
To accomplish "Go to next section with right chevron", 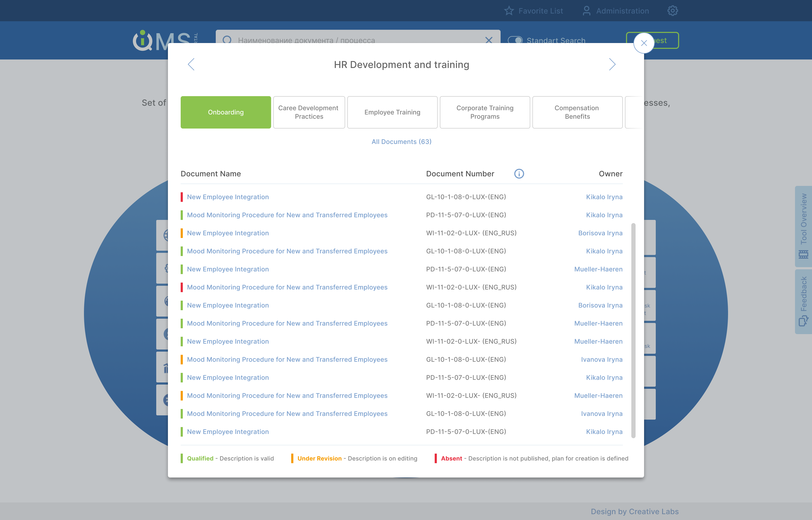I will pyautogui.click(x=612, y=64).
